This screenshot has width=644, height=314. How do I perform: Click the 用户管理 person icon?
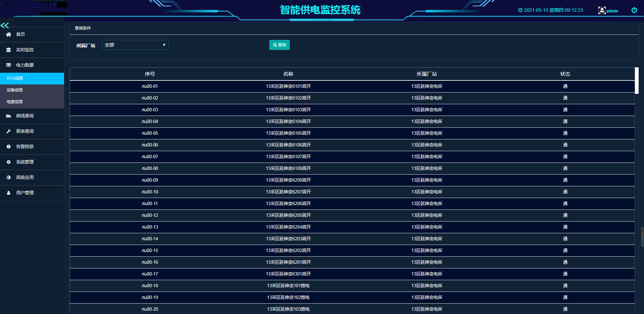point(9,193)
